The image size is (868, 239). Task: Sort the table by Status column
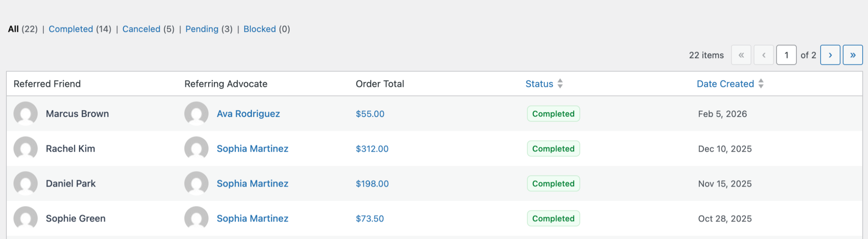pyautogui.click(x=539, y=84)
